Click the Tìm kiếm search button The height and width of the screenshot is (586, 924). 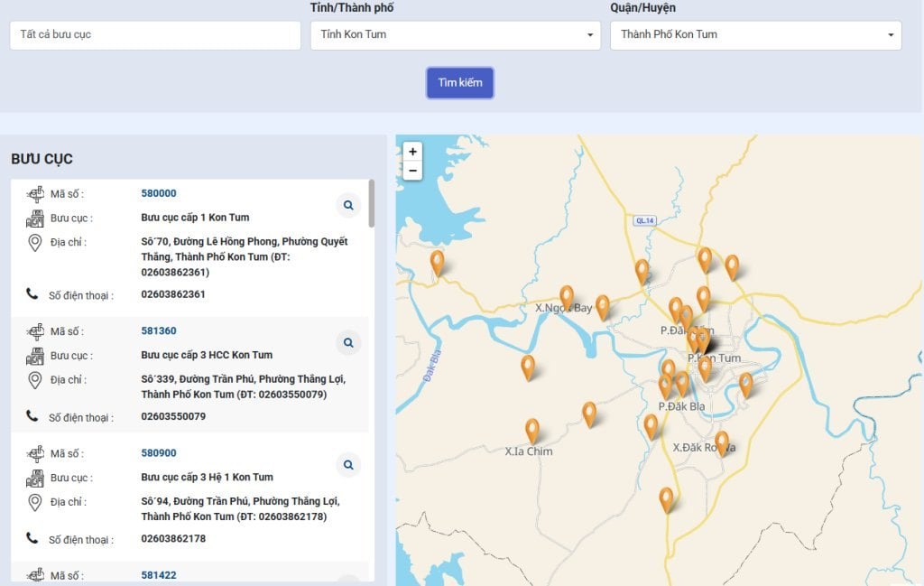(460, 82)
